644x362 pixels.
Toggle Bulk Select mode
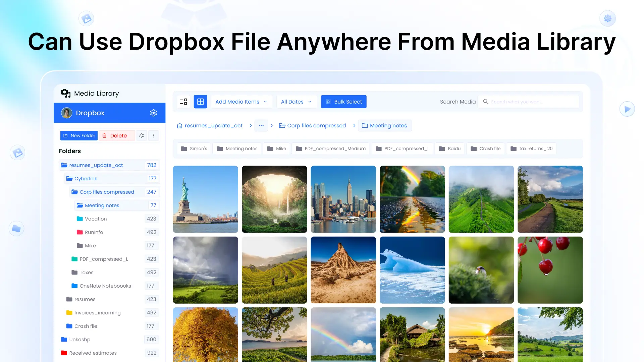coord(344,102)
